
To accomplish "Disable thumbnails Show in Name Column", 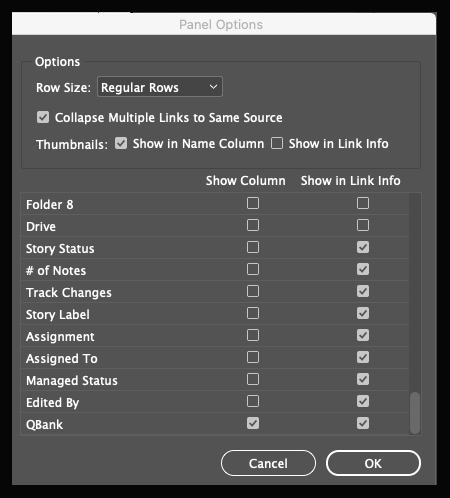I will coord(121,144).
